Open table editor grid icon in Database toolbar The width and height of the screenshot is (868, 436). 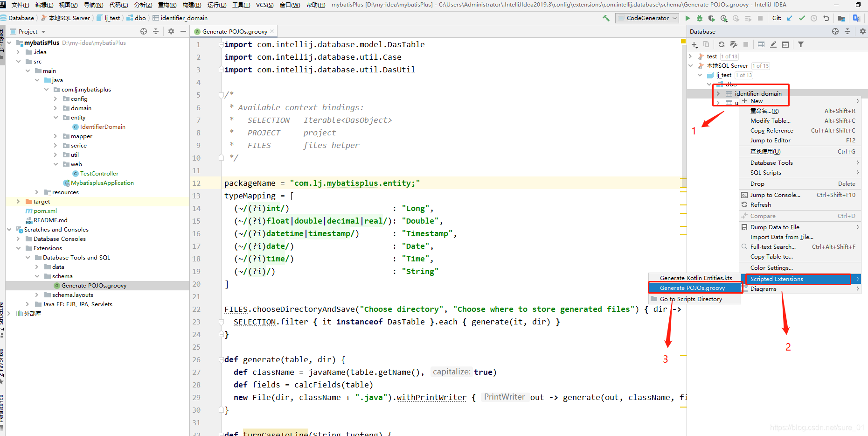[761, 44]
